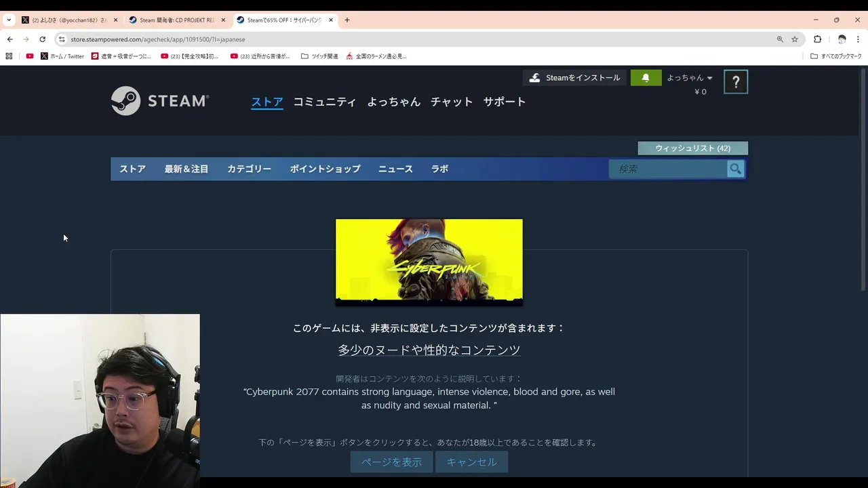Click the Cyberpunk 2077 banner image
Screen dimensions: 868x488
tap(429, 262)
